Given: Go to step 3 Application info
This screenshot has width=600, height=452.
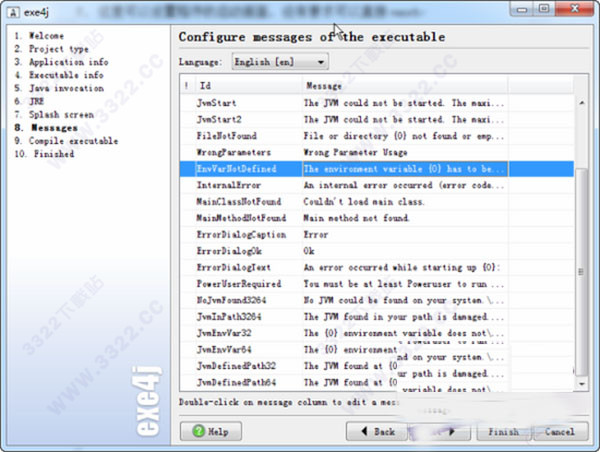Looking at the screenshot, I should tap(61, 62).
